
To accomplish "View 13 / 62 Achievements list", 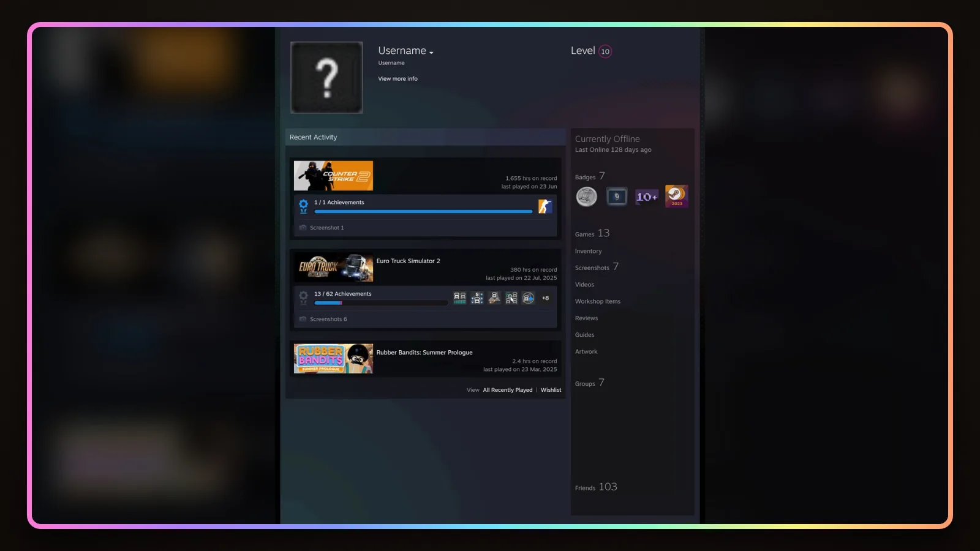I will point(342,294).
